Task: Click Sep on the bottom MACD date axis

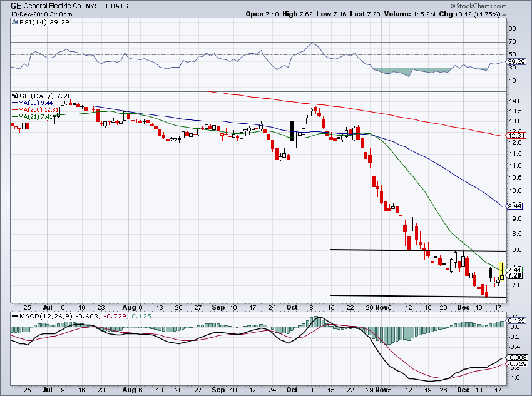Action: 218,390
